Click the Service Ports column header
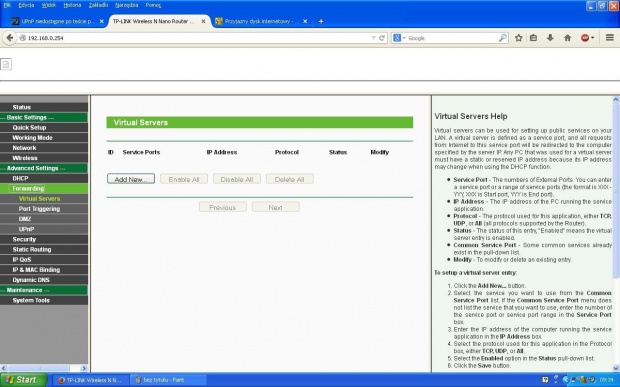Viewport: 620px width, 387px height. click(141, 152)
